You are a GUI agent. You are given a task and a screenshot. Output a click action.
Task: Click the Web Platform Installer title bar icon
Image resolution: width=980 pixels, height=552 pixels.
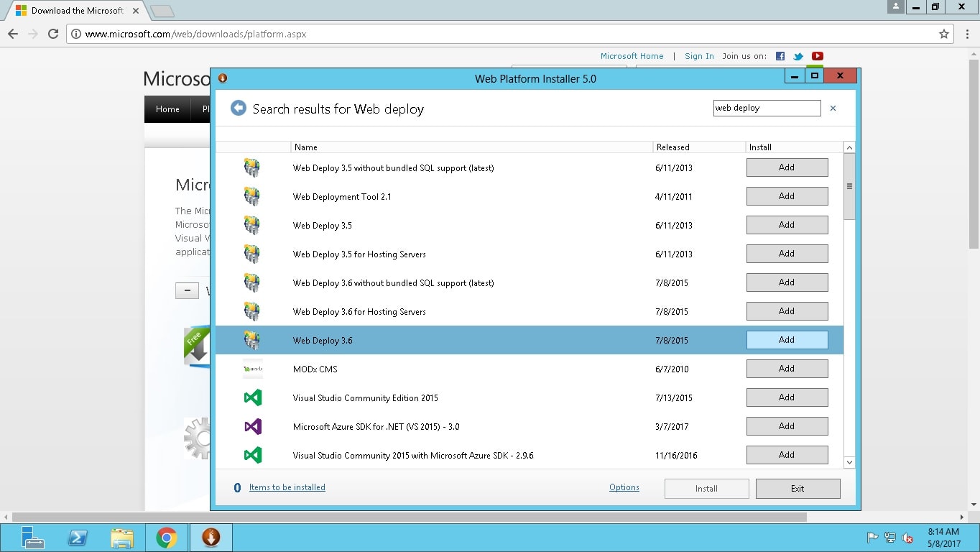click(x=223, y=78)
